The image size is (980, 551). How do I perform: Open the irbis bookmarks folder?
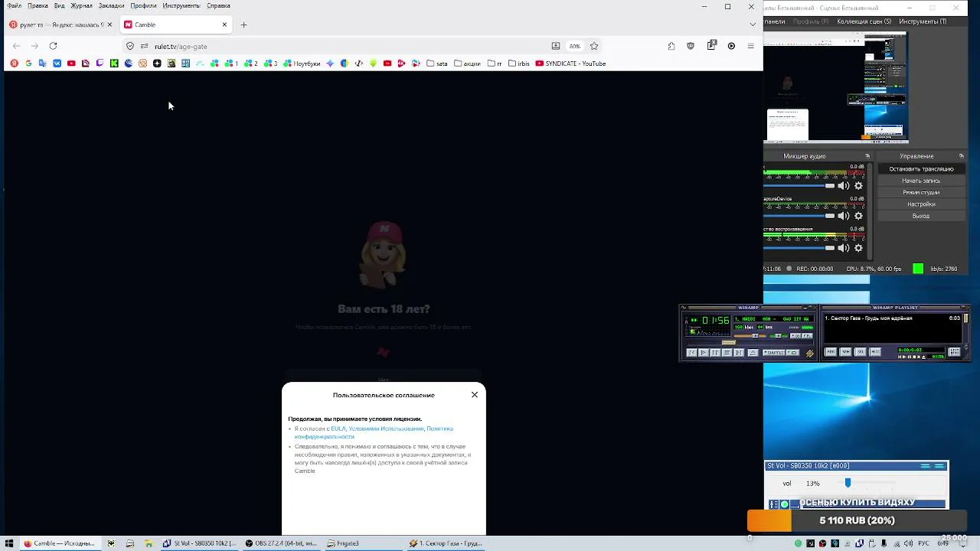point(519,64)
